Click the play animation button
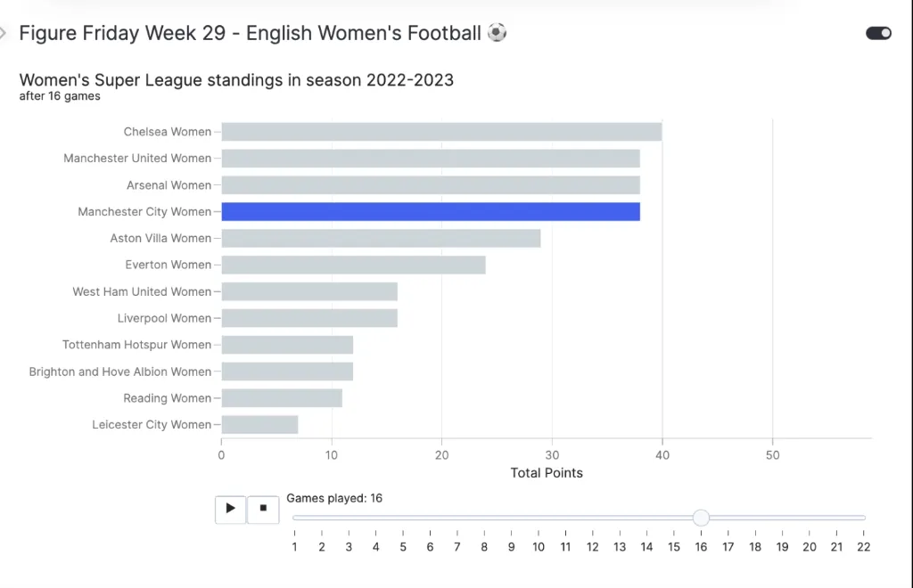 point(230,509)
